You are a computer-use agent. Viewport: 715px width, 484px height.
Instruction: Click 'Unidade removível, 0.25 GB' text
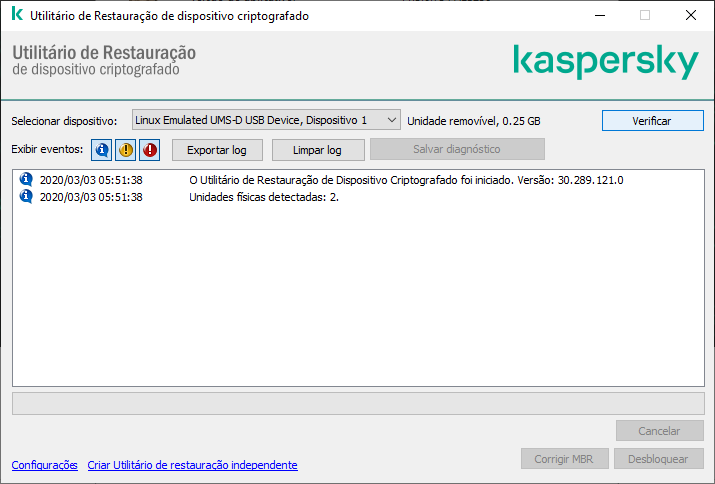pos(474,121)
